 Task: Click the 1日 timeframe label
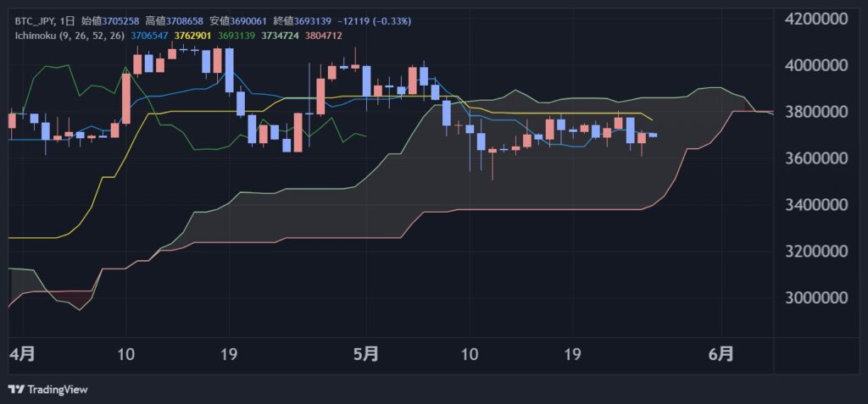pos(68,21)
